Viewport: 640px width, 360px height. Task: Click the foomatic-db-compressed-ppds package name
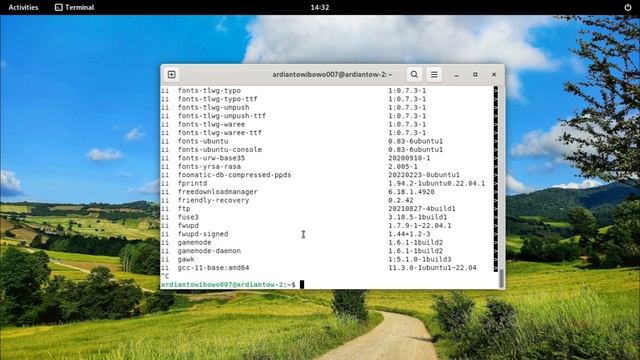coord(234,175)
